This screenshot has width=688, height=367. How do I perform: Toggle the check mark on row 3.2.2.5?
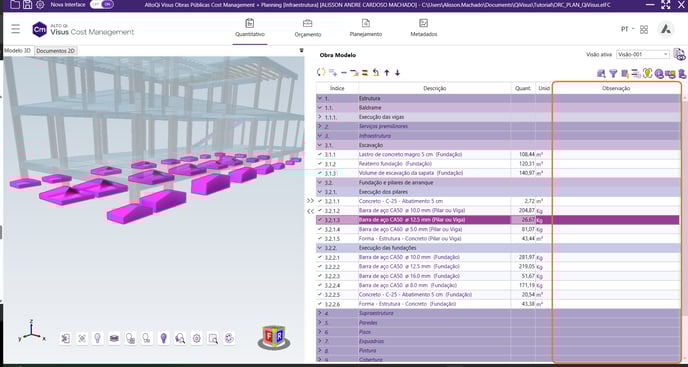(x=320, y=295)
